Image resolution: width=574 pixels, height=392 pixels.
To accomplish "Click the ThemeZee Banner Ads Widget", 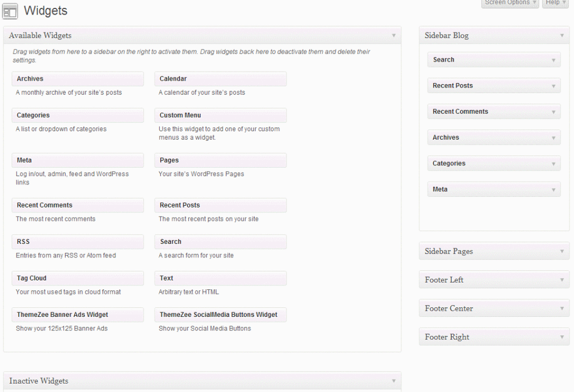I will [77, 315].
